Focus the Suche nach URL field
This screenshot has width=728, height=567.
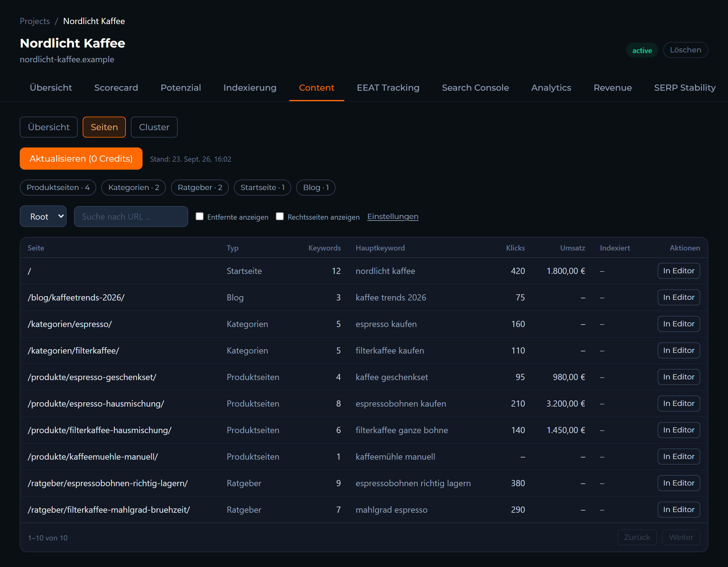pyautogui.click(x=131, y=217)
